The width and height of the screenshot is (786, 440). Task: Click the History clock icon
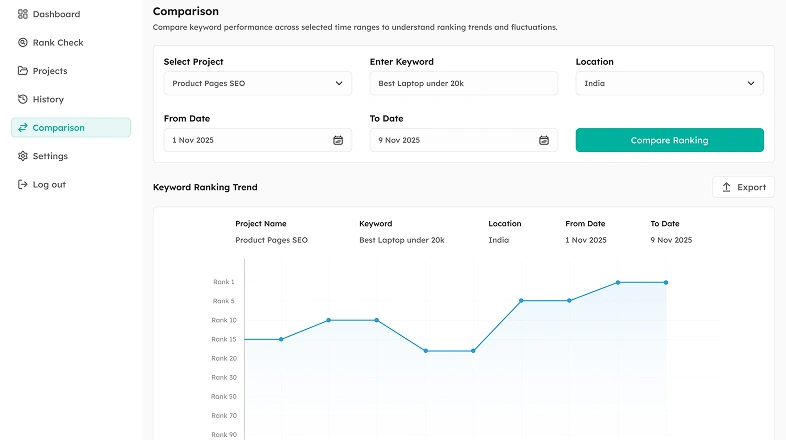pos(23,99)
